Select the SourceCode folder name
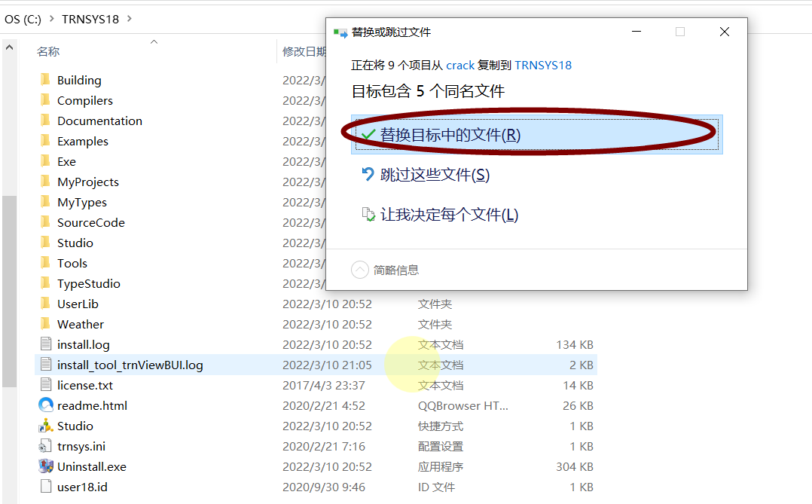This screenshot has height=504, width=812. pyautogui.click(x=91, y=222)
